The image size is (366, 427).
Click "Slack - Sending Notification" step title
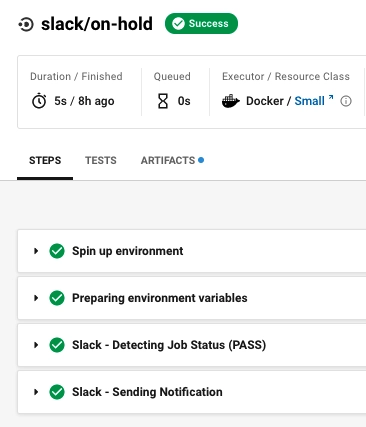147,392
